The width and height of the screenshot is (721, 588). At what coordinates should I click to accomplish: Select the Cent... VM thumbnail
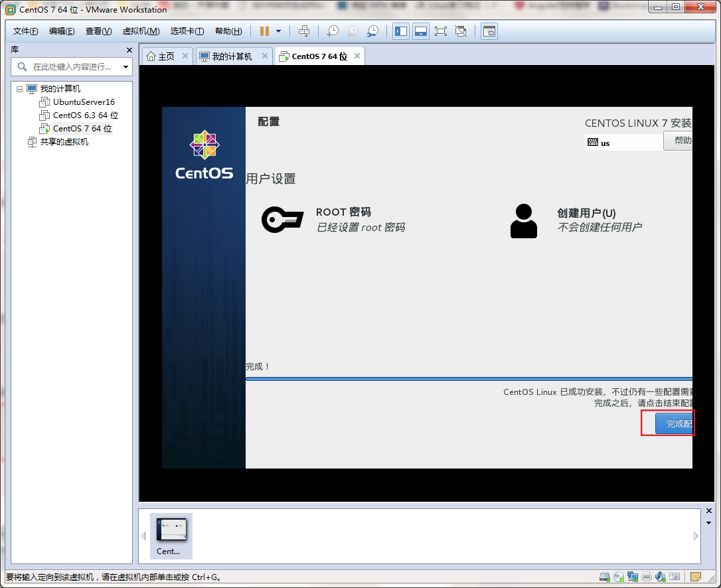point(171,536)
